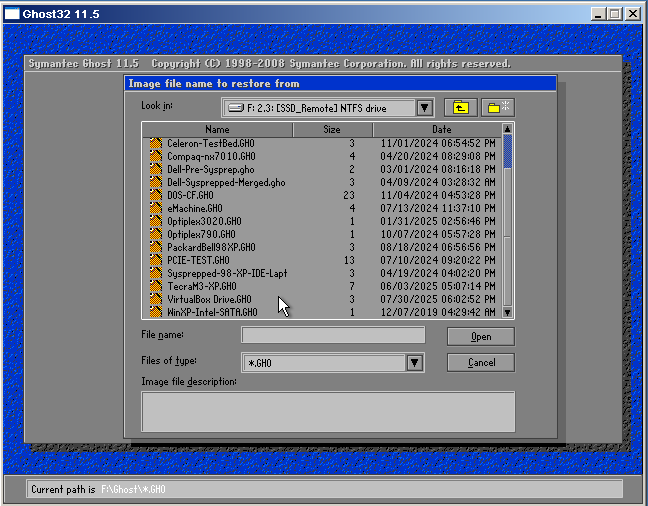Screen dimensions: 648x506
Task: Click date 01/31/2025 02:56:46 PM
Action: pyautogui.click(x=438, y=221)
